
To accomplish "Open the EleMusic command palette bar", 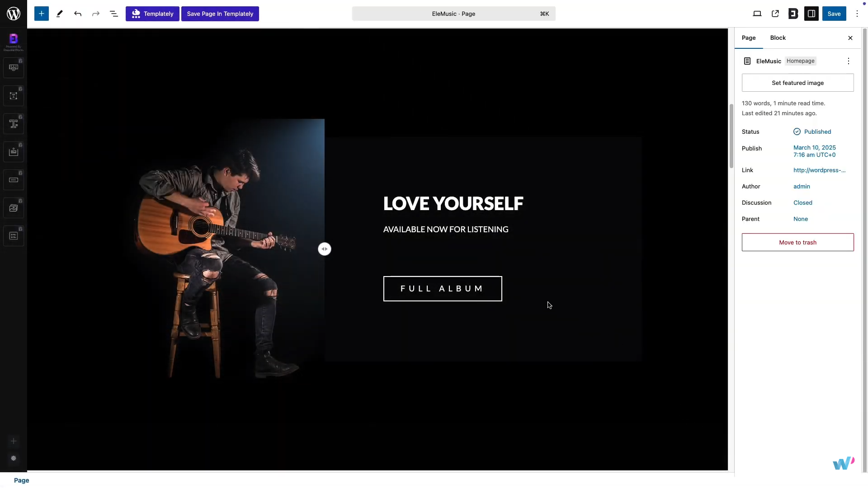I will tap(453, 14).
